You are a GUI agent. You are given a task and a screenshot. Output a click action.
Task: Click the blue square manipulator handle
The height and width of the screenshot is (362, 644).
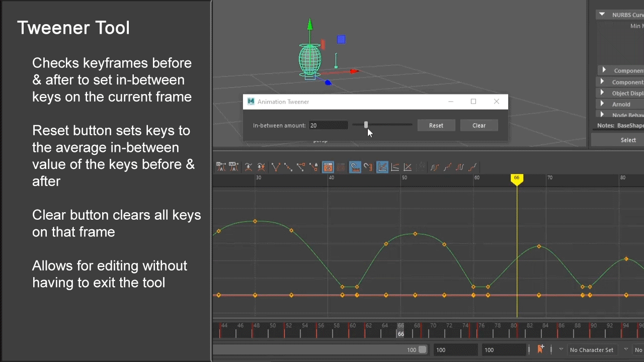(341, 39)
